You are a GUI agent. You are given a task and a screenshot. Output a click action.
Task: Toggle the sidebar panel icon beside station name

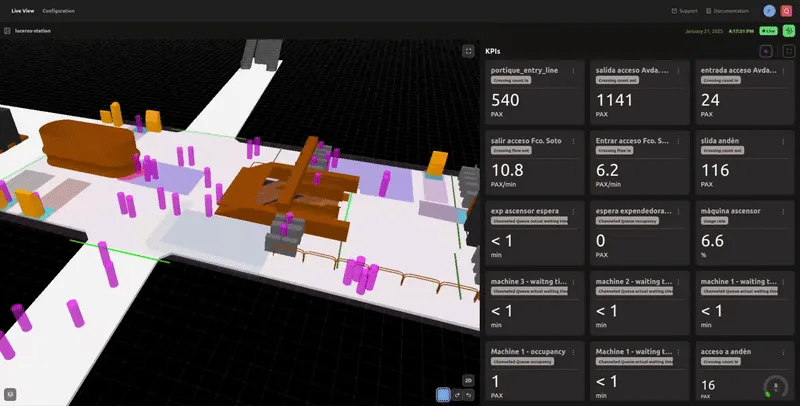click(x=7, y=31)
